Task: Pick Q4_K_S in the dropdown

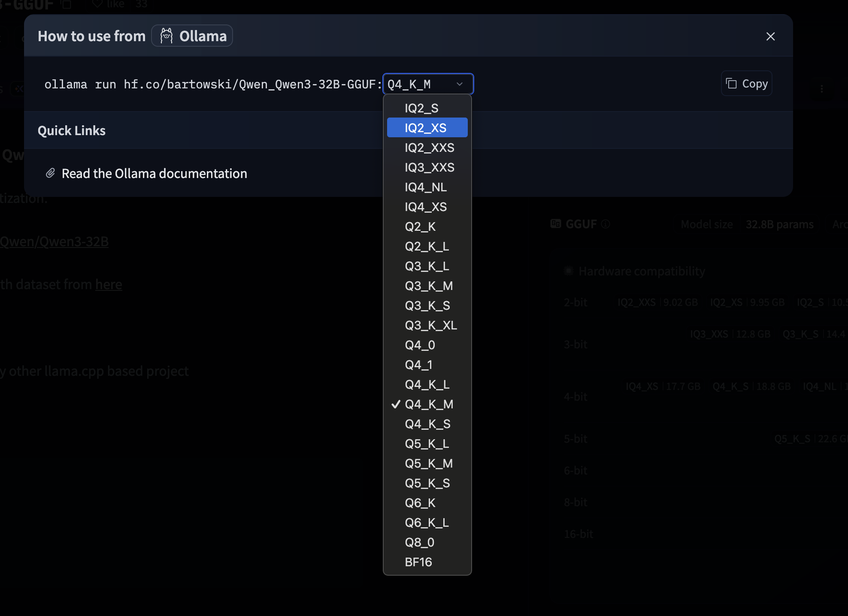Action: click(427, 424)
